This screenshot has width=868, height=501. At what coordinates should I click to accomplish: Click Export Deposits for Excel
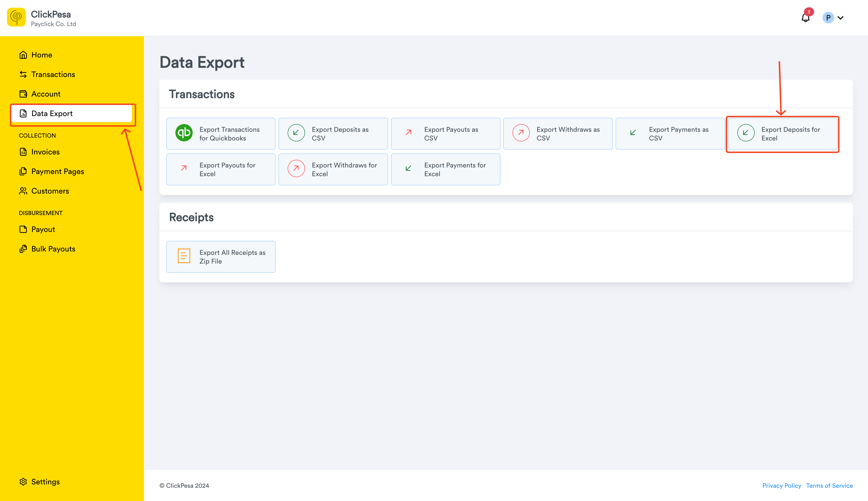pos(782,134)
